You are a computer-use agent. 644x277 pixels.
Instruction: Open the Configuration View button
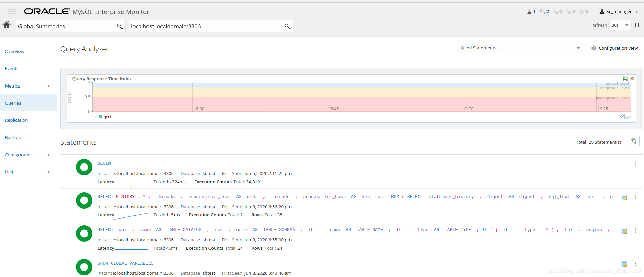coord(615,48)
